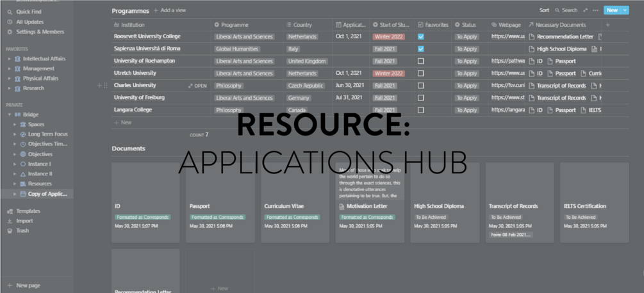Viewport: 644px width, 293px height.
Task: Click the drag handle beside Charles University
Action: [x=106, y=86]
